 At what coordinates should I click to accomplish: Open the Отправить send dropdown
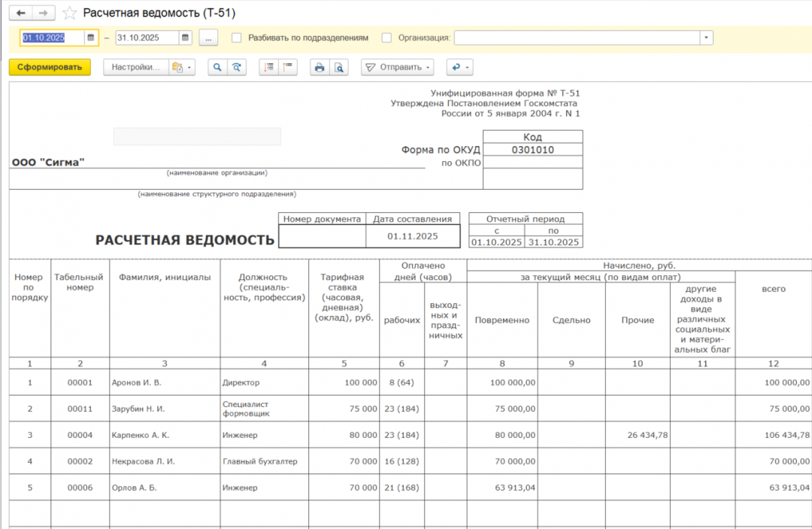tap(397, 68)
